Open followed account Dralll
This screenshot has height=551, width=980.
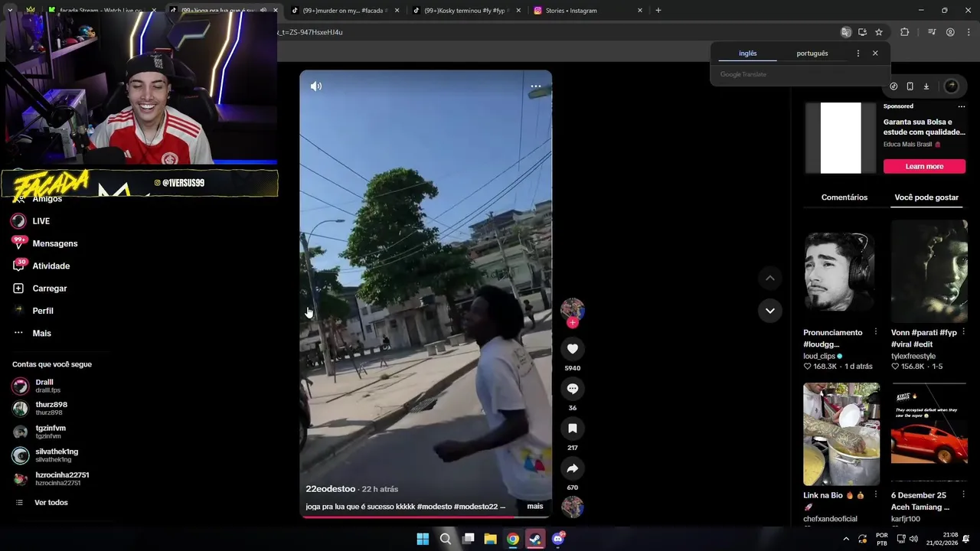(37, 386)
